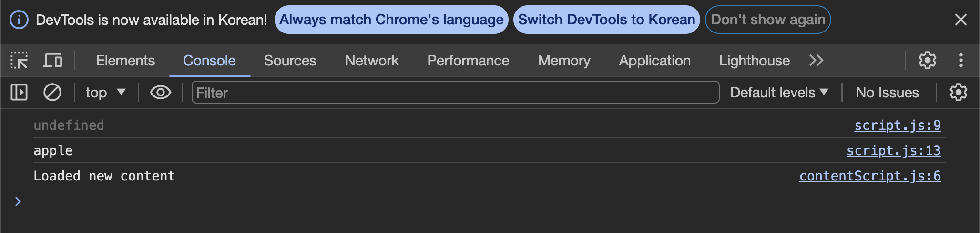
Task: Toggle device toolbar emulation icon
Action: 52,61
